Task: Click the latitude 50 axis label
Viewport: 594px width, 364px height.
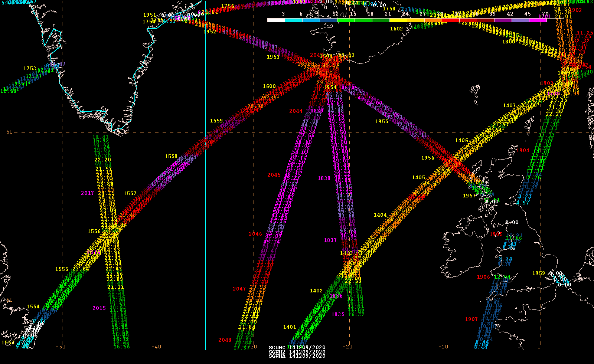Action: pyautogui.click(x=9, y=300)
